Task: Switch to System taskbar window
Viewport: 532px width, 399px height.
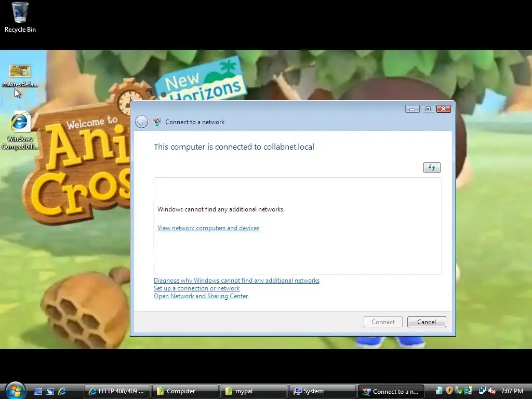Action: [322, 391]
